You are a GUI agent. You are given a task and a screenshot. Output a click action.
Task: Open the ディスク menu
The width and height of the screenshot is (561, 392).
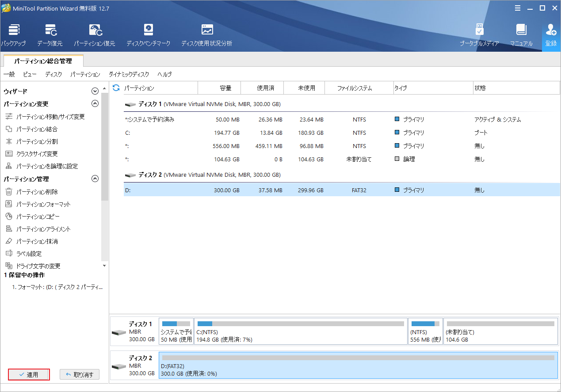[53, 75]
